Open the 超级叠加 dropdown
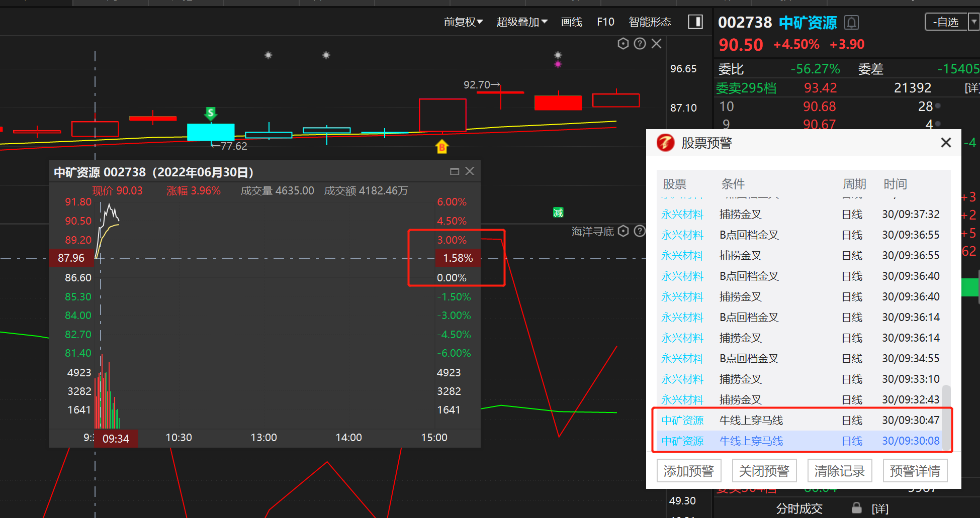The height and width of the screenshot is (518, 980). coord(522,22)
